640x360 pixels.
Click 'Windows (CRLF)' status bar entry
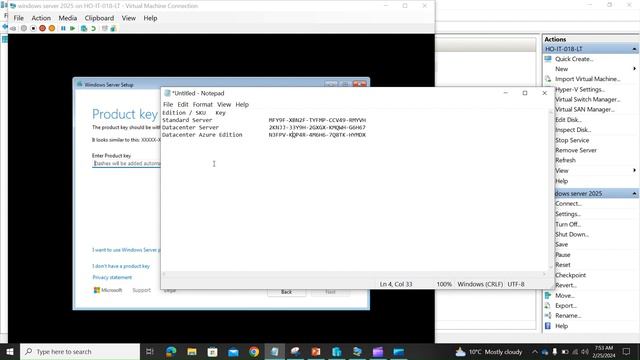tap(480, 284)
